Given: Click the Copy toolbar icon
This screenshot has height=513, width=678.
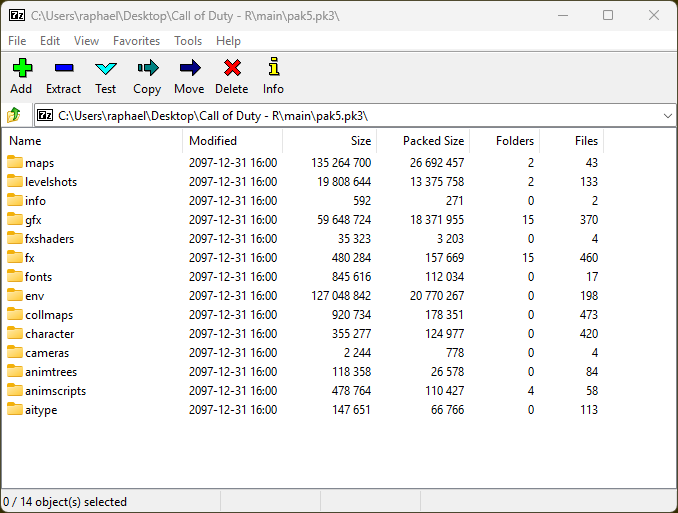Looking at the screenshot, I should click(x=148, y=68).
